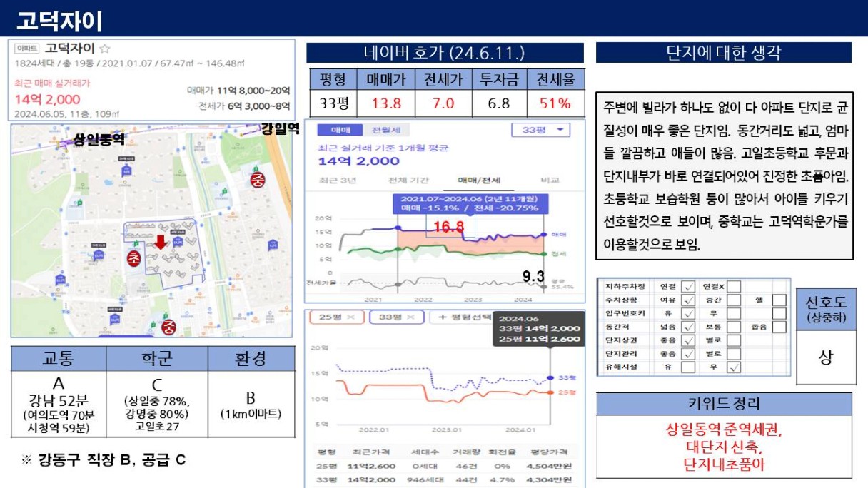Toggle the 동간격 좁음 checkbox
The height and width of the screenshot is (488, 868).
click(x=779, y=327)
